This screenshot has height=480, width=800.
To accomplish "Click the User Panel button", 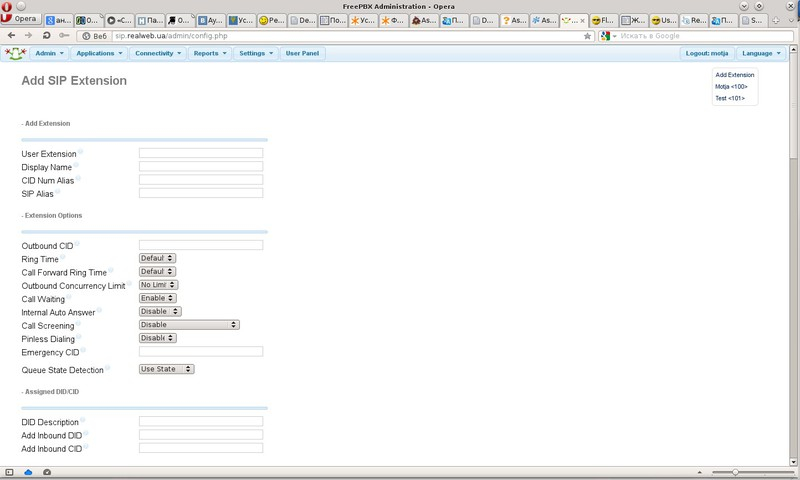I will tap(303, 53).
